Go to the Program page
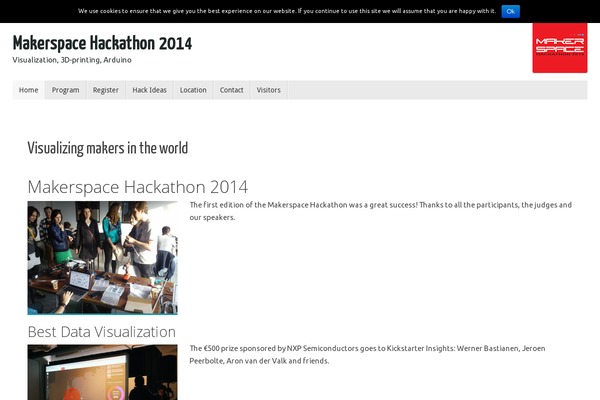The height and width of the screenshot is (400, 600). tap(66, 90)
